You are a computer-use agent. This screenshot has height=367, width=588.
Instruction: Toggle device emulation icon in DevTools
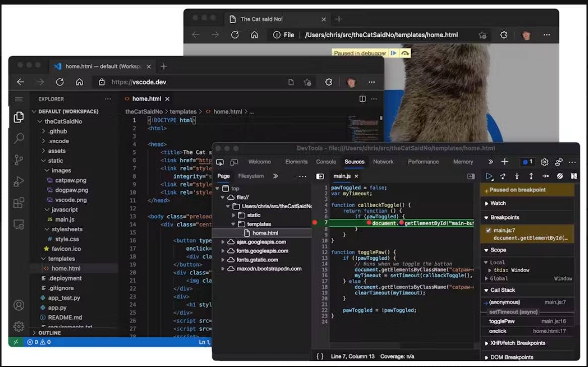[x=234, y=162]
